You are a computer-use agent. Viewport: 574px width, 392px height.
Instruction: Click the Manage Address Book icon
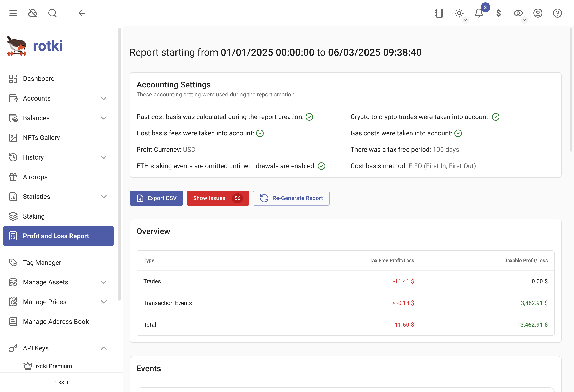(x=13, y=322)
